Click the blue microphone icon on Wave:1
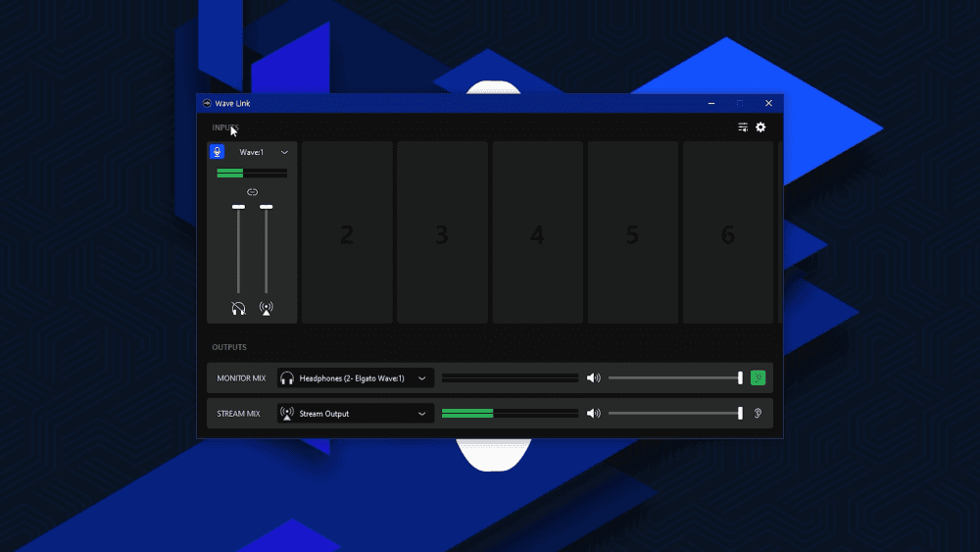 [x=217, y=152]
